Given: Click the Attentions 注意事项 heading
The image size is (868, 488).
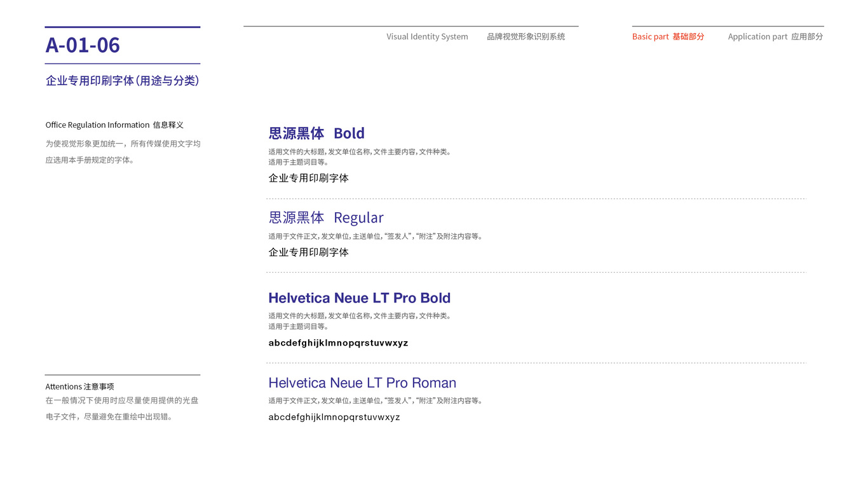Looking at the screenshot, I should [x=79, y=386].
